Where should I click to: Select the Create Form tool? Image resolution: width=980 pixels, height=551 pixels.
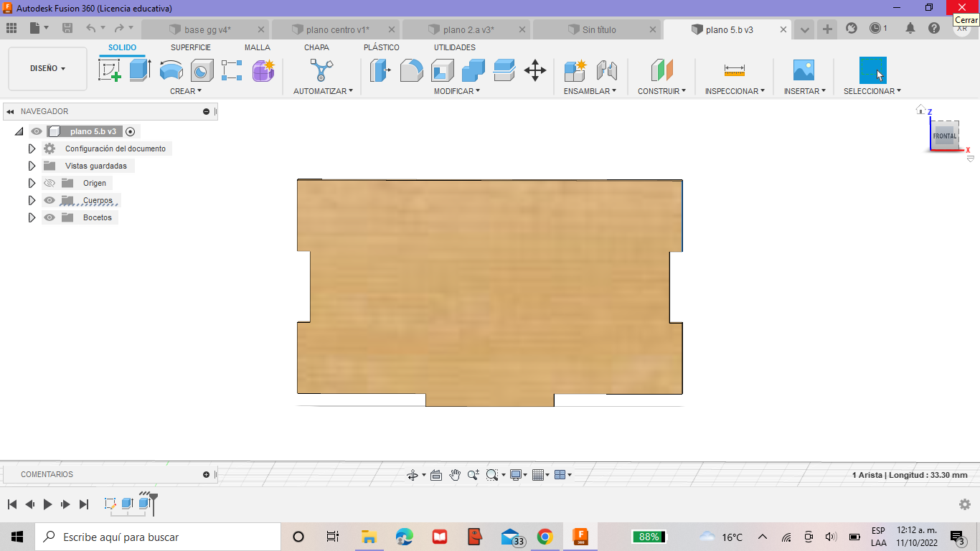(x=263, y=70)
